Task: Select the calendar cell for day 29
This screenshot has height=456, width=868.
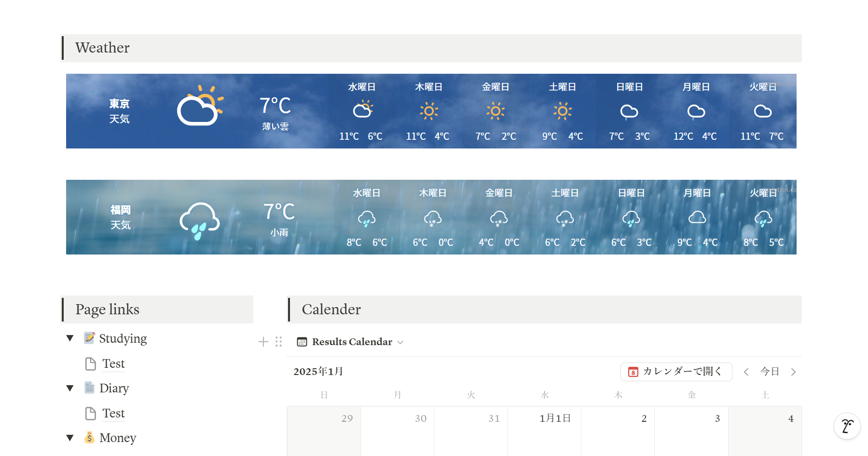Action: pos(324,431)
